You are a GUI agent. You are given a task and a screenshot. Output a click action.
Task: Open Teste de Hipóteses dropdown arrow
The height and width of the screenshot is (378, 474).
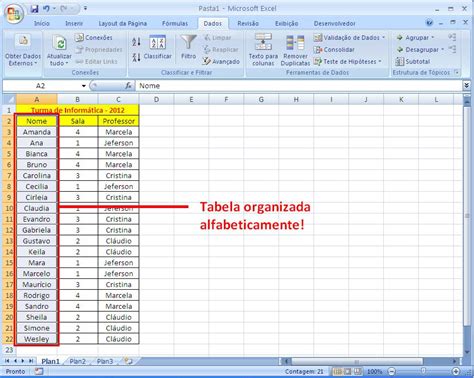click(x=380, y=61)
